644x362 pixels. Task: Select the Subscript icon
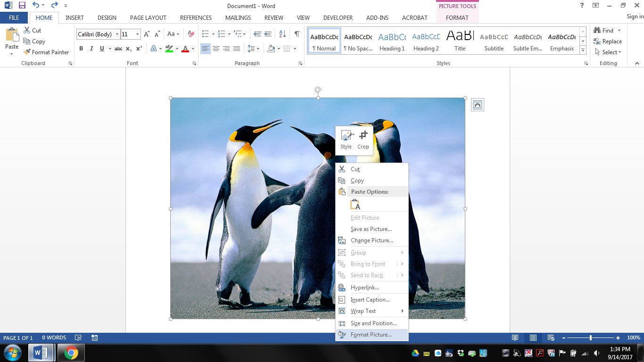point(128,49)
